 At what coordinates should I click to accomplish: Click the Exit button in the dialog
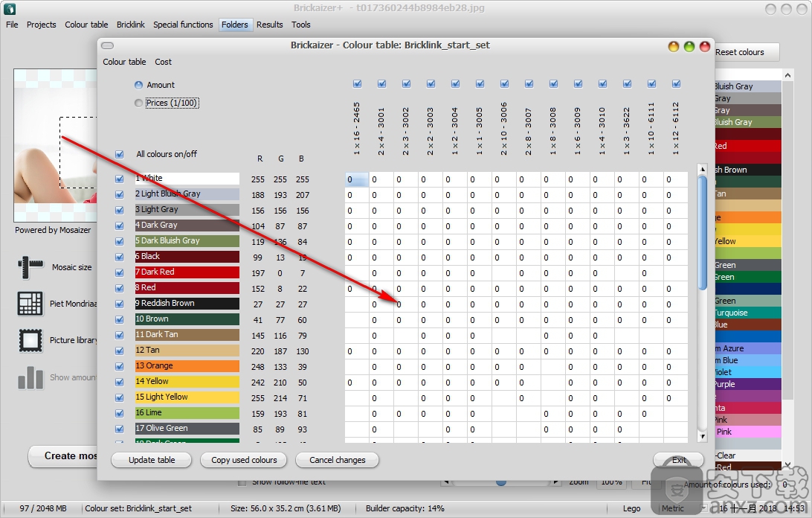point(678,460)
